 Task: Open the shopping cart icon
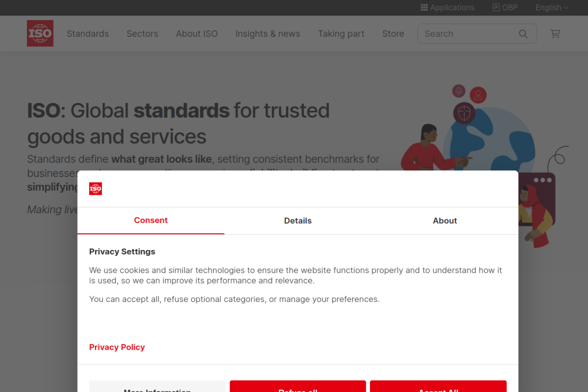tap(555, 34)
